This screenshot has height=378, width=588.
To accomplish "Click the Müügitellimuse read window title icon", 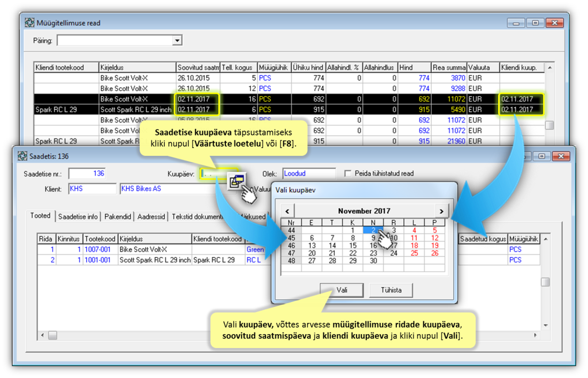I will point(29,23).
